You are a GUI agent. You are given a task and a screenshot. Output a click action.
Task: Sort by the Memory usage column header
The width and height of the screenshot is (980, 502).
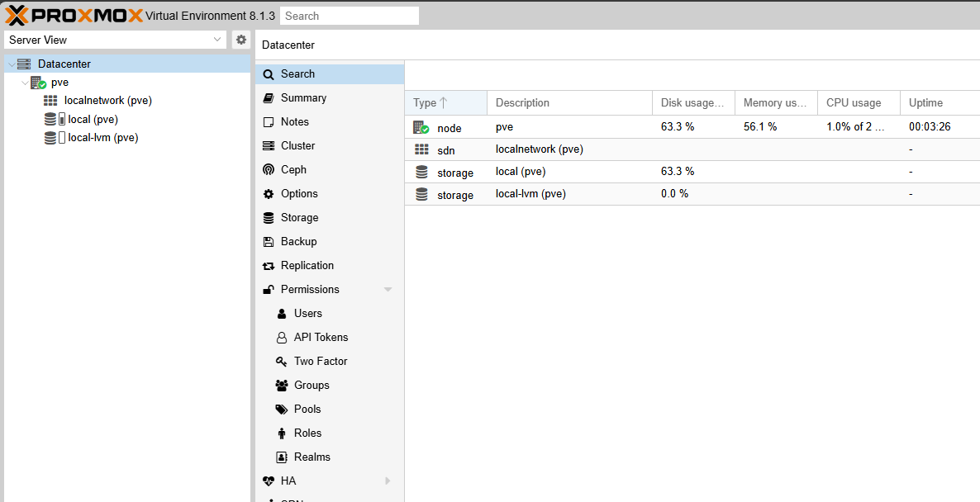click(776, 103)
